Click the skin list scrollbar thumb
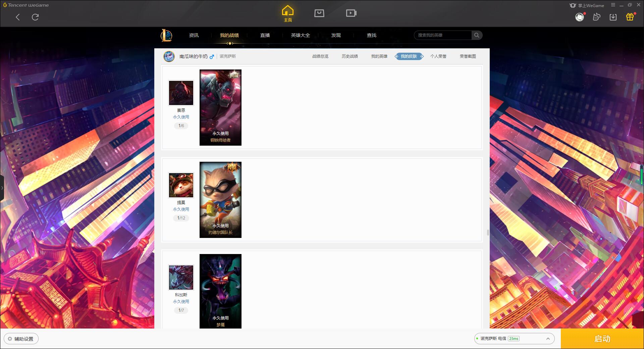Screen dimensions: 644x349 coord(488,233)
